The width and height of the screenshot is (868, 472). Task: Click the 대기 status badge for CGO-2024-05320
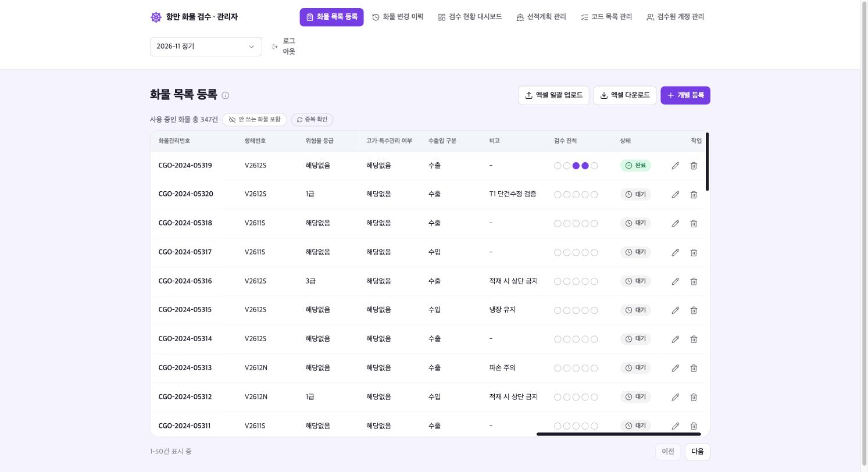[635, 195]
